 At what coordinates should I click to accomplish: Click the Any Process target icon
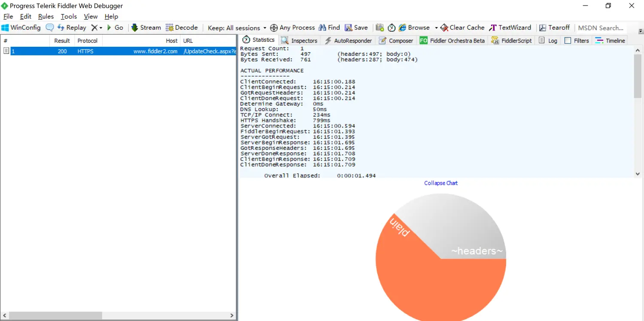(273, 28)
